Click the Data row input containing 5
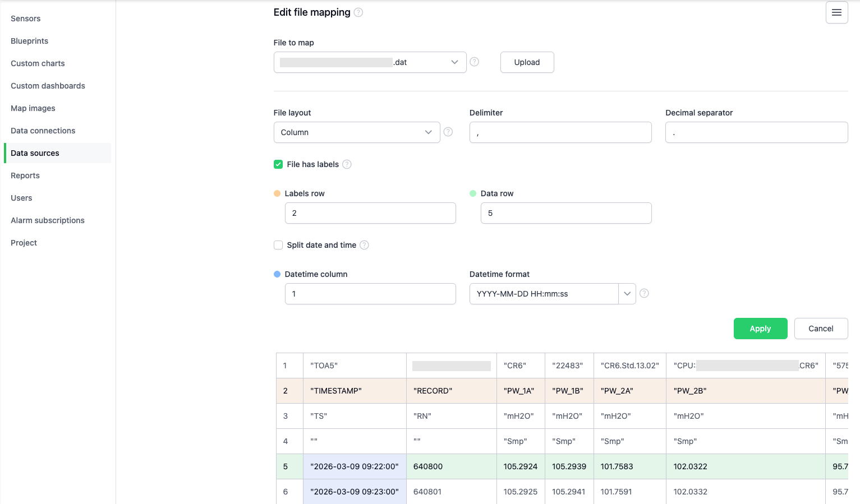This screenshot has width=860, height=504. (565, 213)
